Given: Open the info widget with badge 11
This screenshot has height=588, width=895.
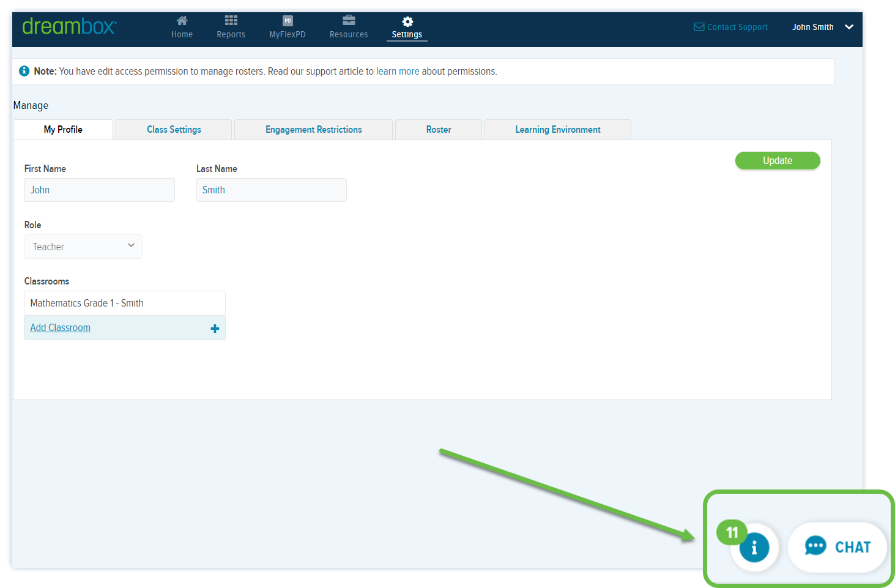Looking at the screenshot, I should [x=755, y=548].
